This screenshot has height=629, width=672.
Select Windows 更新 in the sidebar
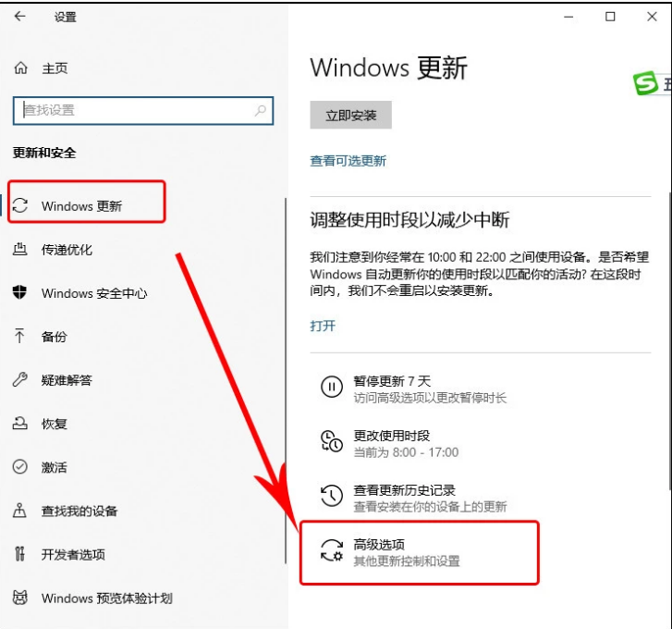tap(81, 206)
